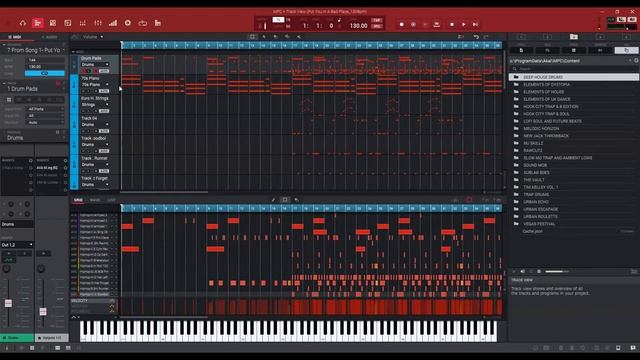Click the undo arrow icon

(476, 37)
